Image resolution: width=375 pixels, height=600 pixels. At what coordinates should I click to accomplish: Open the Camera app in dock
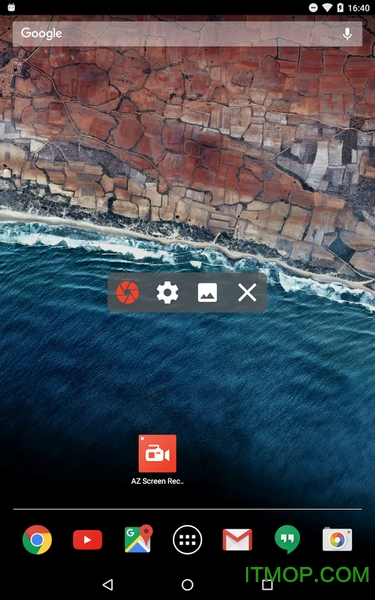pos(337,540)
